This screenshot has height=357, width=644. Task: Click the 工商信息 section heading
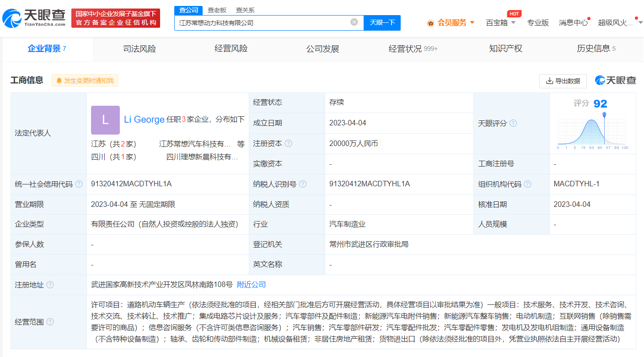[x=27, y=81]
